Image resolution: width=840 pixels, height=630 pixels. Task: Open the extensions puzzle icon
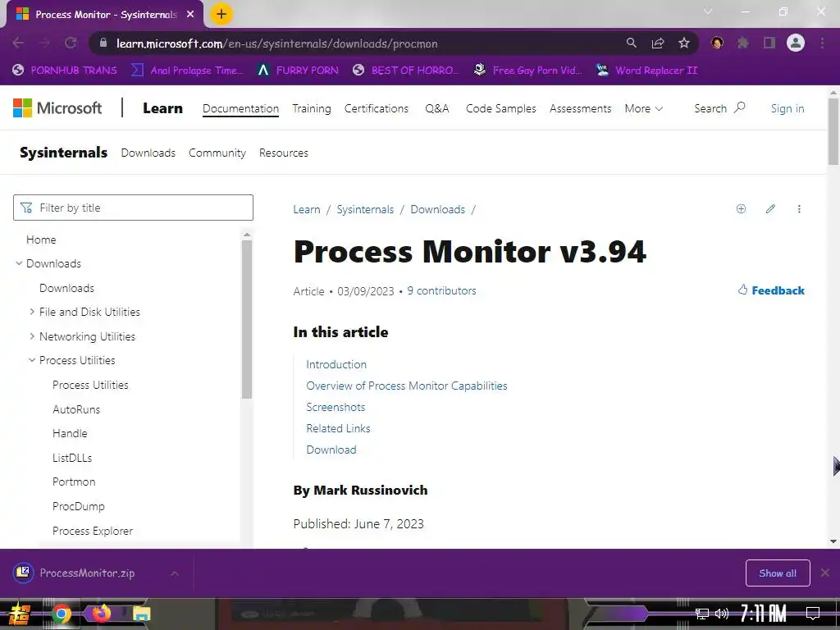pyautogui.click(x=743, y=43)
